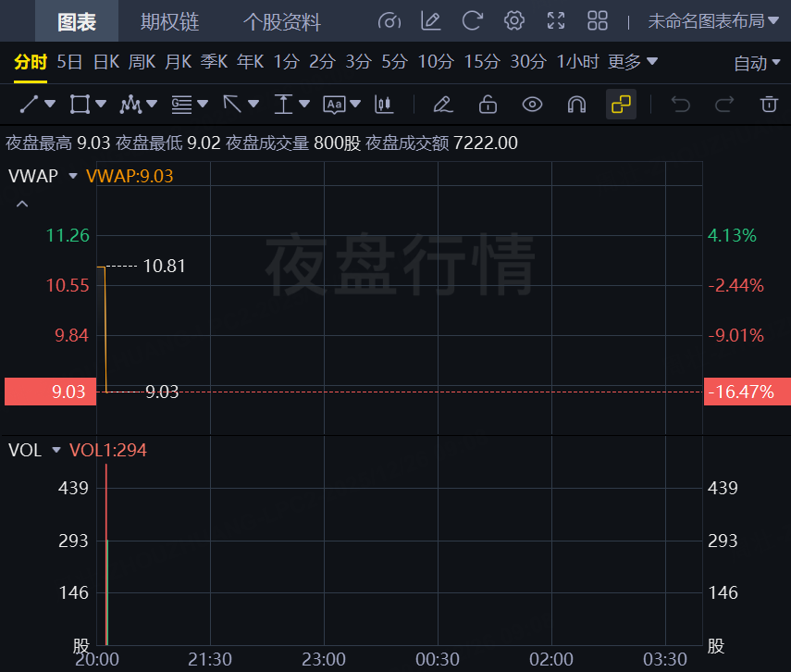Toggle drawings visibility eye icon
Image resolution: width=791 pixels, height=672 pixels.
532,104
